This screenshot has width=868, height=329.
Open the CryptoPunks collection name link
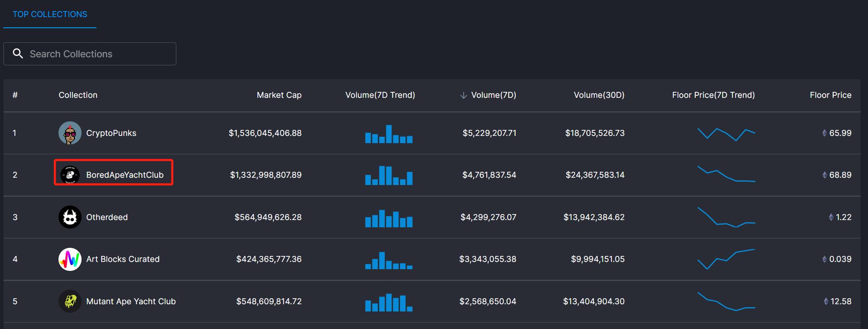click(x=111, y=133)
